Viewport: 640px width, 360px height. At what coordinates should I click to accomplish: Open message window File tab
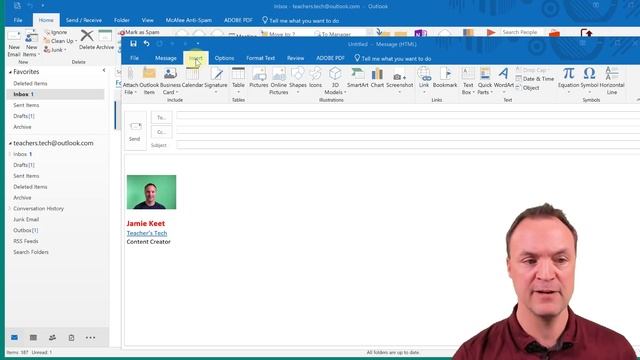click(134, 58)
